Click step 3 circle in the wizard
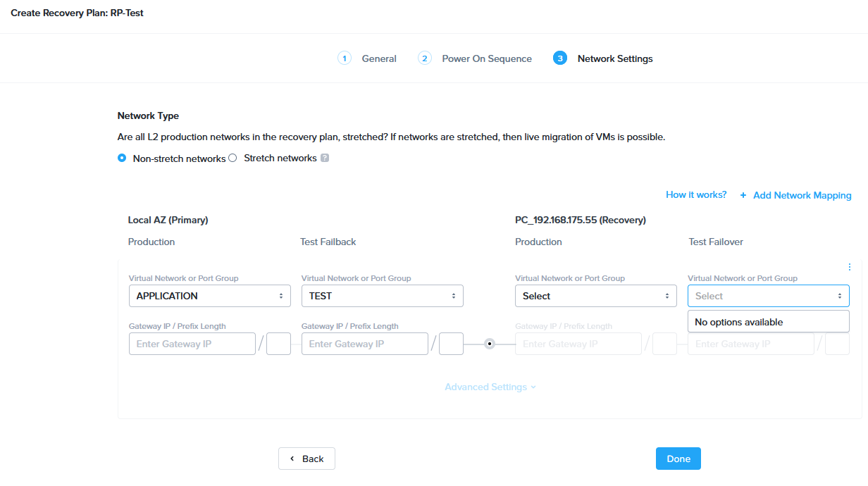868x486 pixels. pyautogui.click(x=560, y=58)
